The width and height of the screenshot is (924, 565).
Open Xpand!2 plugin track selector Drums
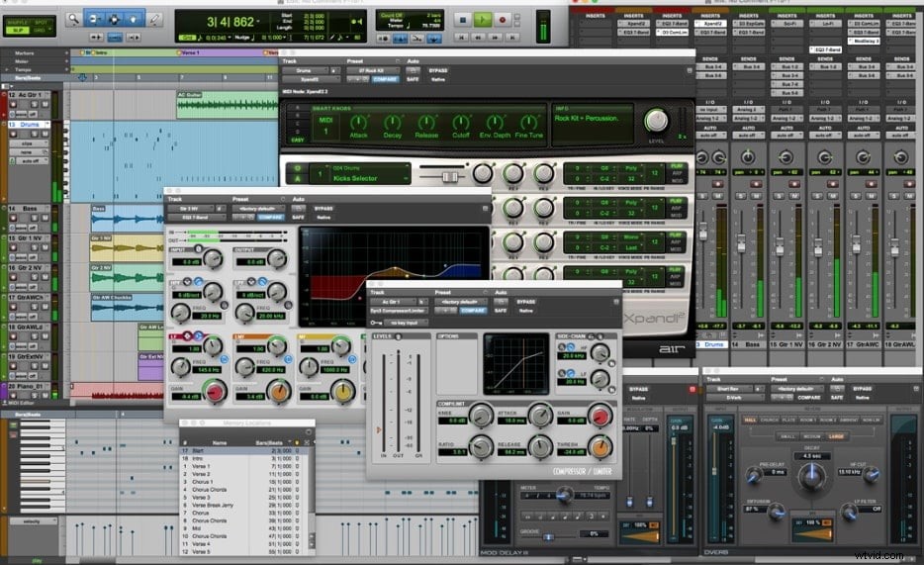tap(307, 70)
